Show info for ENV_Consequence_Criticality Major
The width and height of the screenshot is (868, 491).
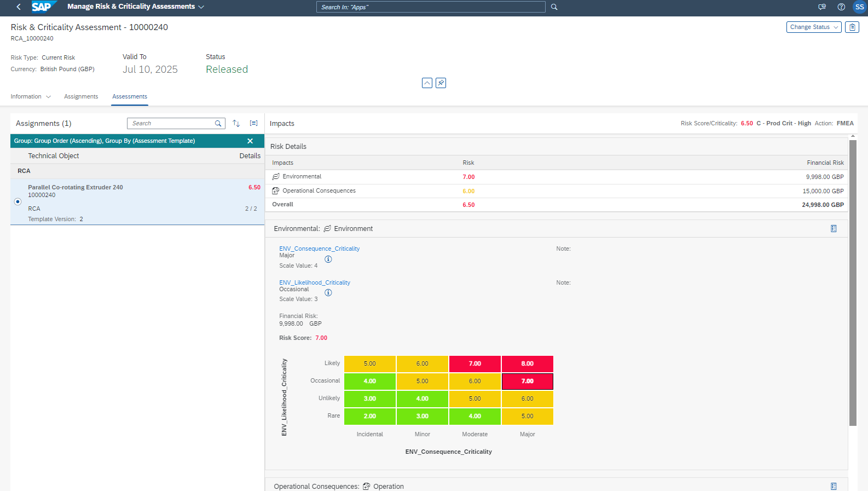coord(328,259)
